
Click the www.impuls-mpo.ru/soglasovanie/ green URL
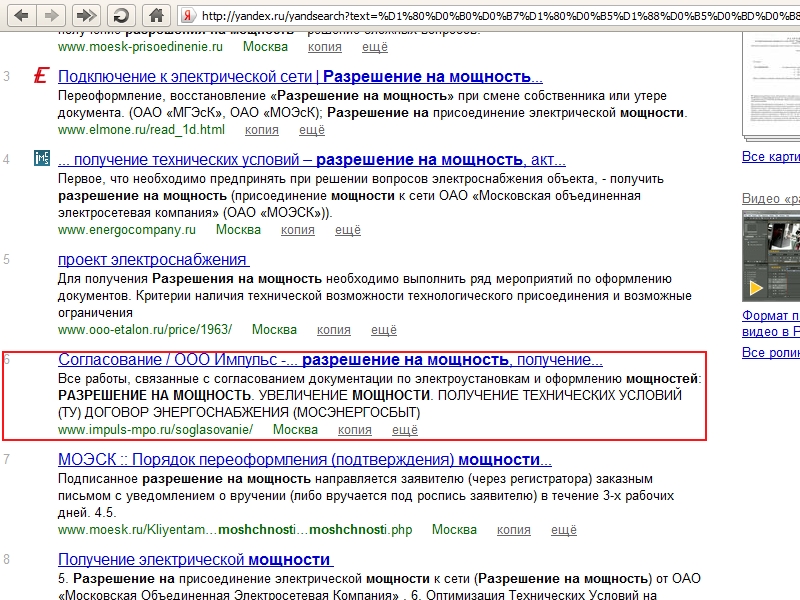tap(155, 430)
